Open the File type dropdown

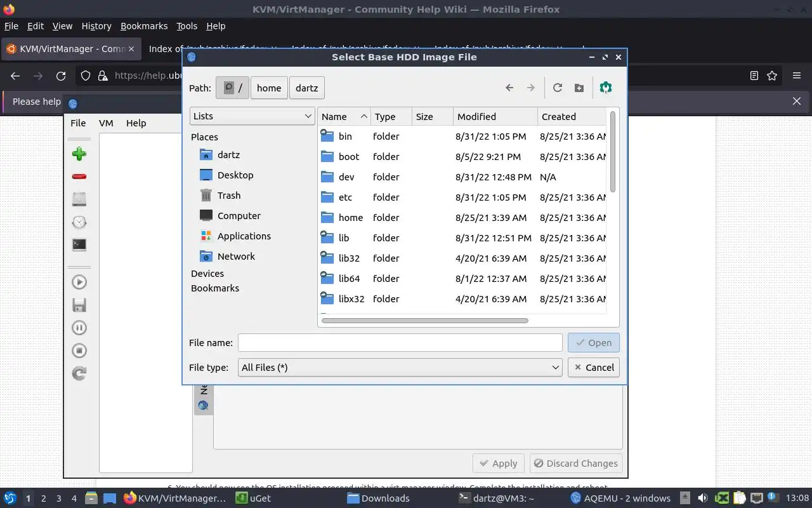400,367
